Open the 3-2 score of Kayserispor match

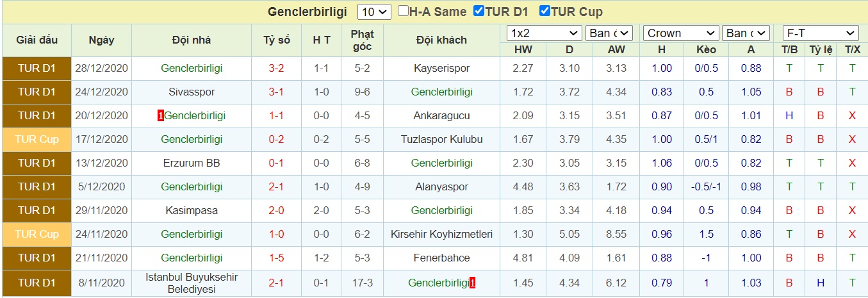point(277,69)
